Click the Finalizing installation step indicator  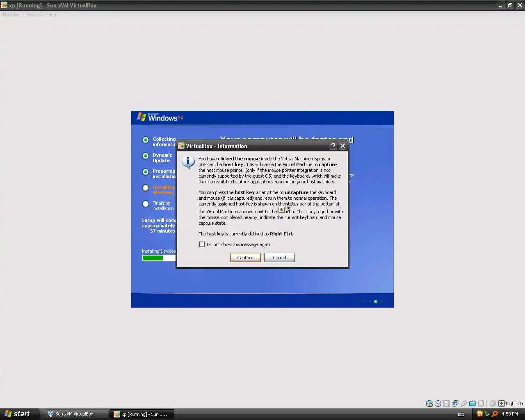[146, 204]
